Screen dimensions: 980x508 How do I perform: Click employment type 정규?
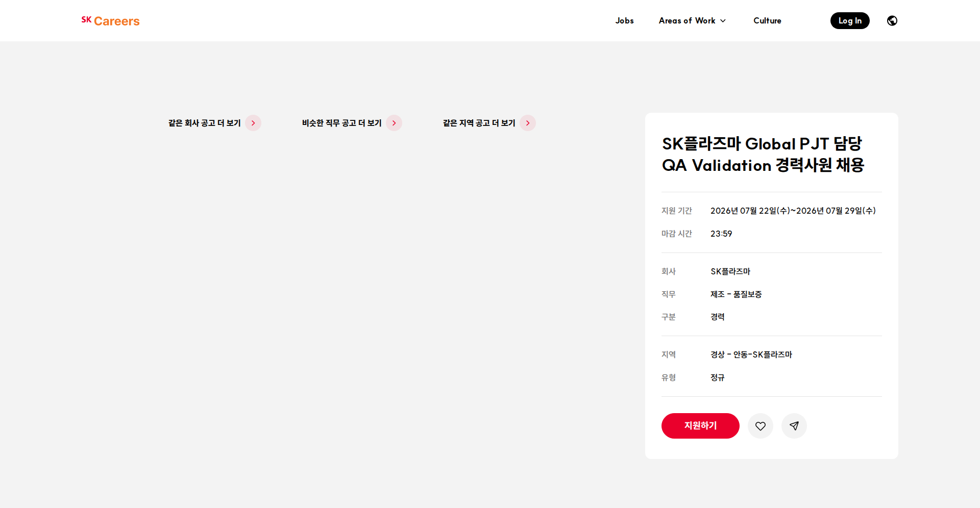coord(718,377)
